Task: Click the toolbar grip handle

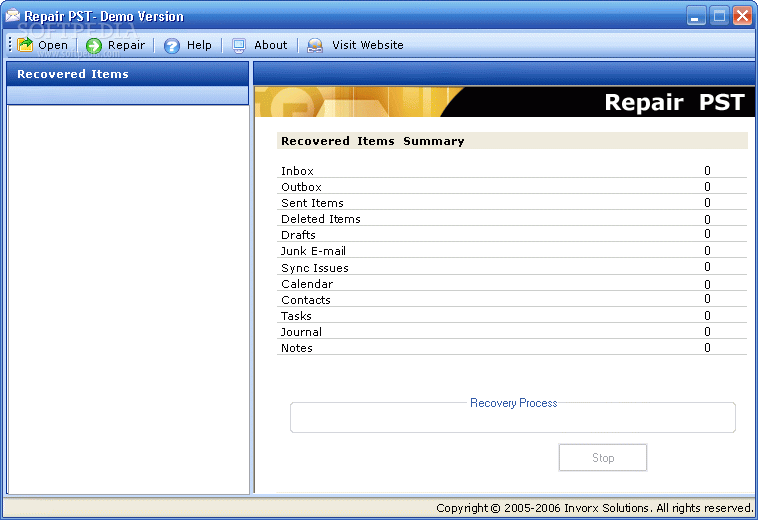Action: pyautogui.click(x=10, y=44)
